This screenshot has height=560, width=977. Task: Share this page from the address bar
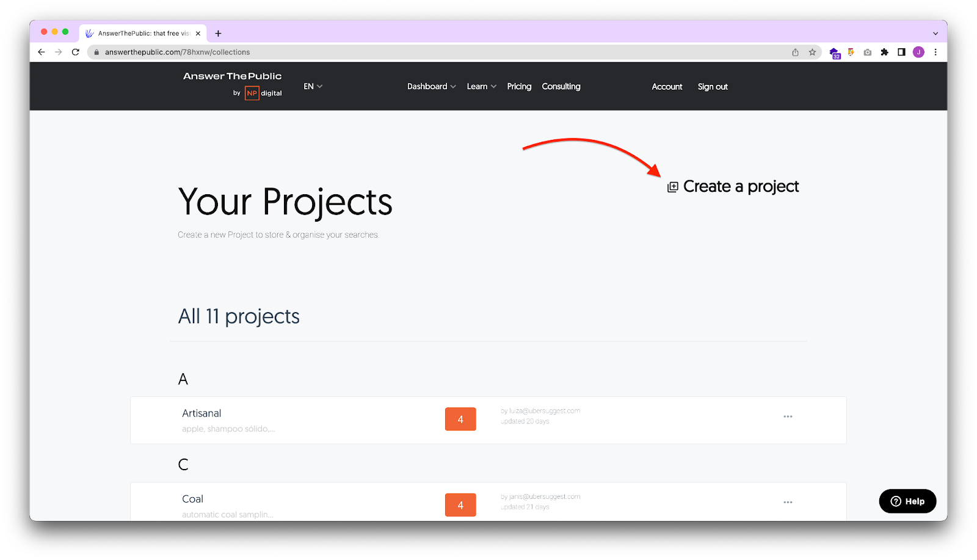(x=795, y=52)
